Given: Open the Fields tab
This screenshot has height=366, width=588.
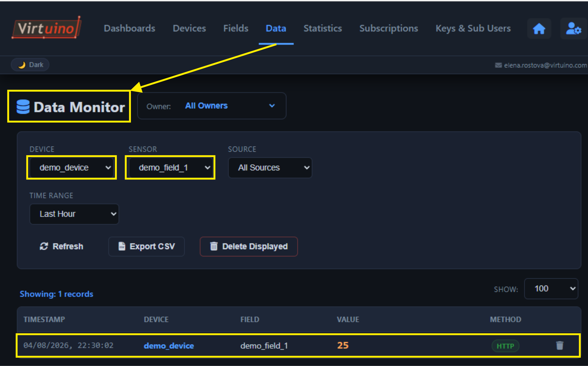Looking at the screenshot, I should 236,28.
